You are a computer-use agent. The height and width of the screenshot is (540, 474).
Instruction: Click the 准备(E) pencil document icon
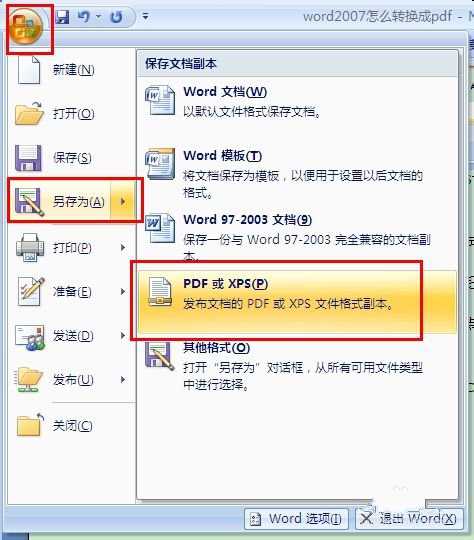tap(31, 291)
